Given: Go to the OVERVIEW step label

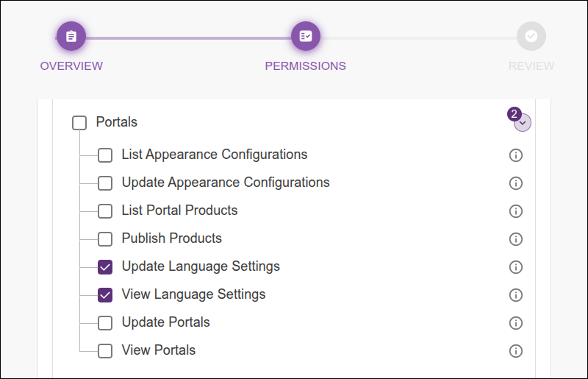Looking at the screenshot, I should 71,66.
